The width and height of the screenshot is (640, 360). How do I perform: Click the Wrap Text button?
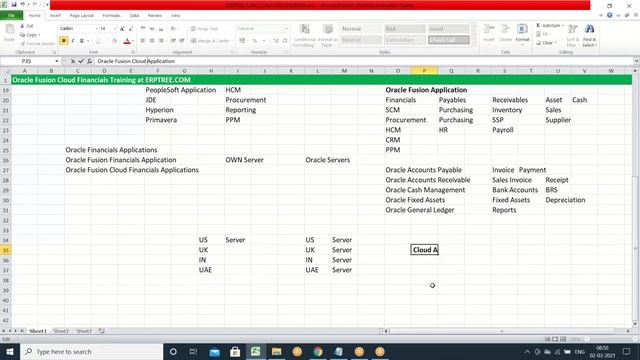coord(204,29)
